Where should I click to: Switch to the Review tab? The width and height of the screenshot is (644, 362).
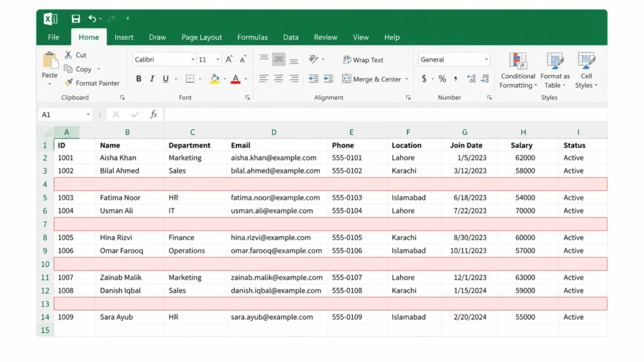[x=326, y=37]
